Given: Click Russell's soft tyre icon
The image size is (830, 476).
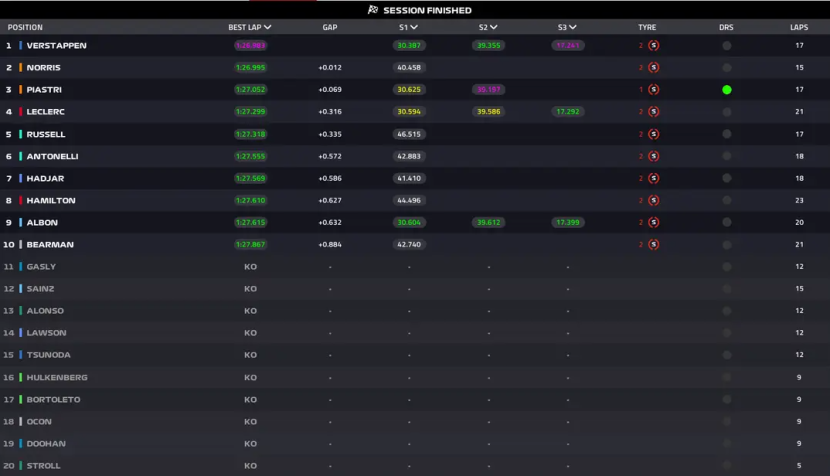Looking at the screenshot, I should pos(654,134).
